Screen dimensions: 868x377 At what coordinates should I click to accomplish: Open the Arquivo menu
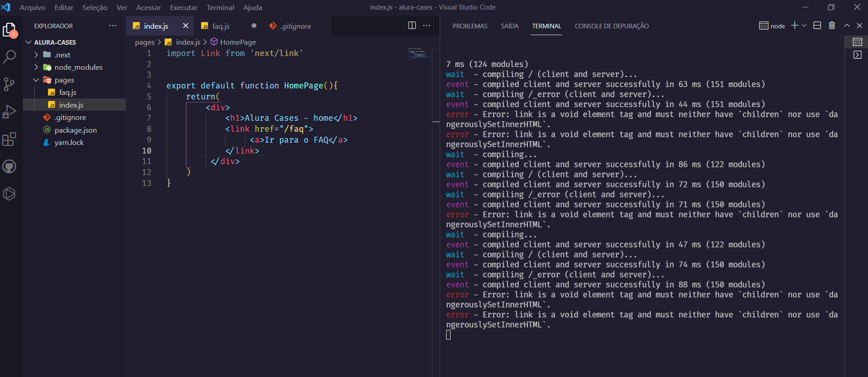32,7
